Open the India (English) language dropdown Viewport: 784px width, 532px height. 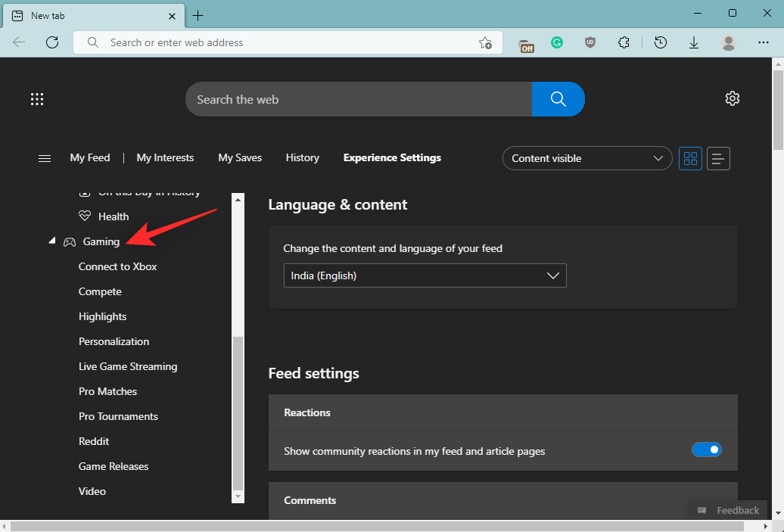(425, 275)
